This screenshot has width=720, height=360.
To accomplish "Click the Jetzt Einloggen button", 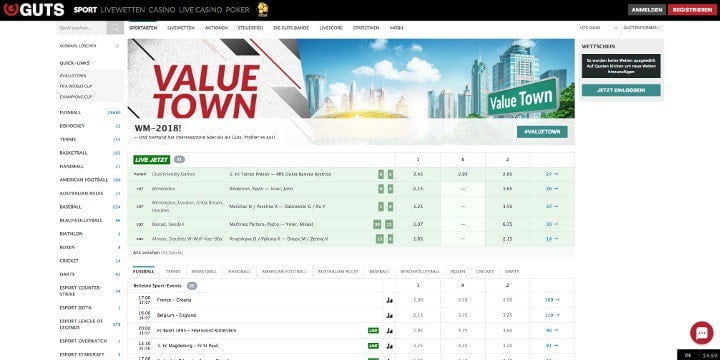I will (621, 90).
